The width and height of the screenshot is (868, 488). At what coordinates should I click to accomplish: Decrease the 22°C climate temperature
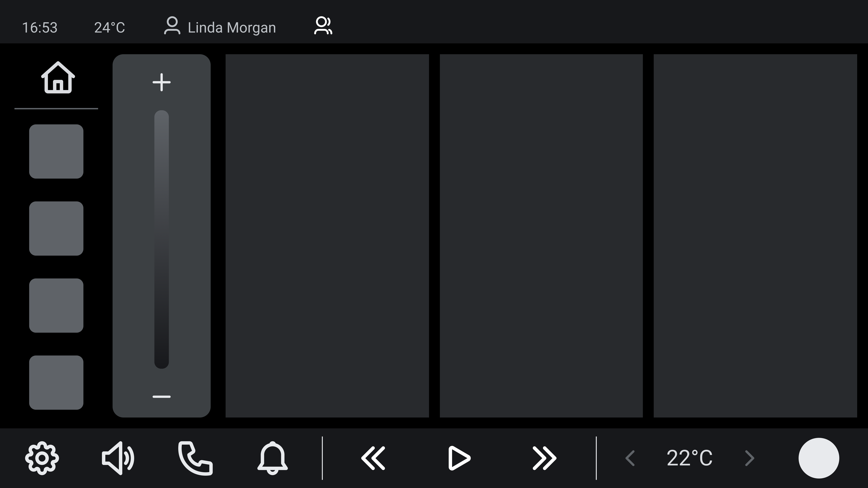tap(630, 458)
